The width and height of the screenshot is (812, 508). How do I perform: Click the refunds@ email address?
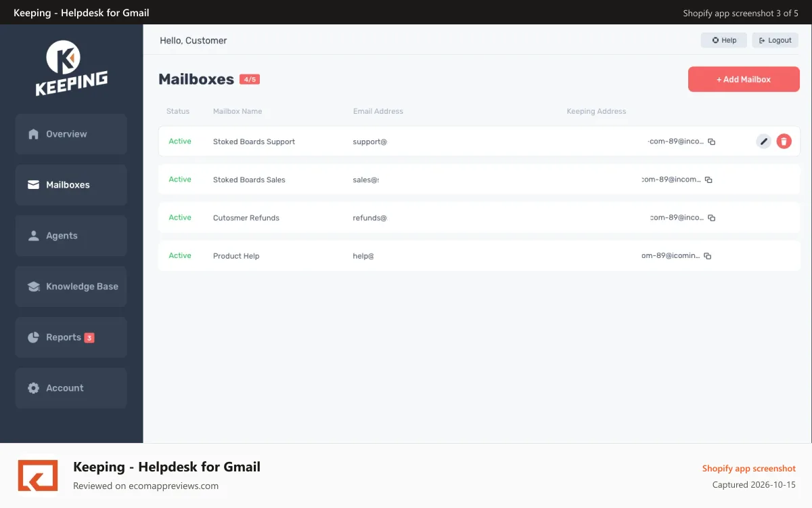[370, 217]
